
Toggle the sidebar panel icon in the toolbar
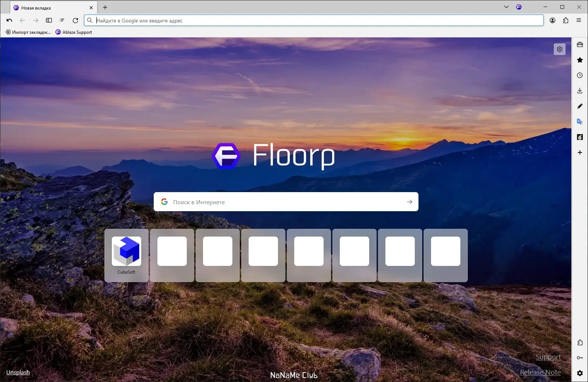[x=49, y=21]
